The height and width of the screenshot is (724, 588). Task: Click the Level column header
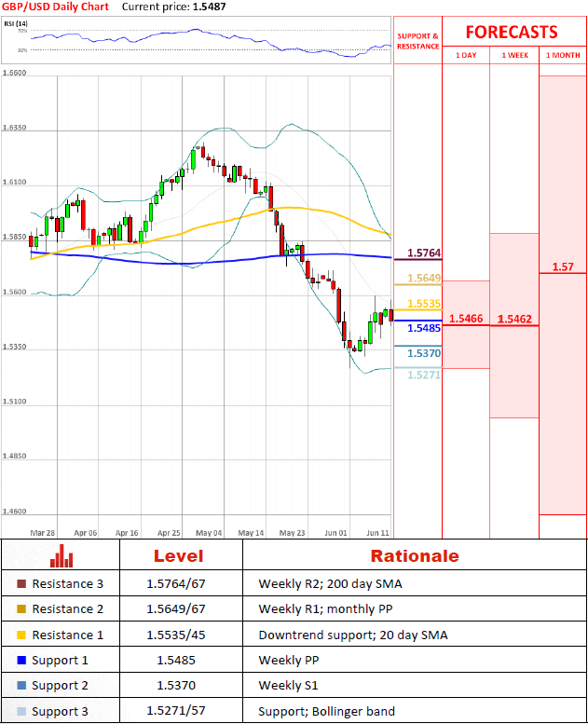178,556
